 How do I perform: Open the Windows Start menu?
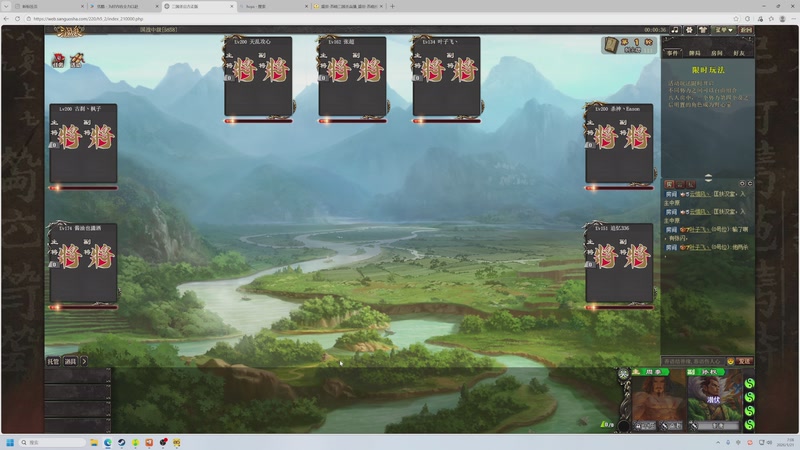click(10, 442)
